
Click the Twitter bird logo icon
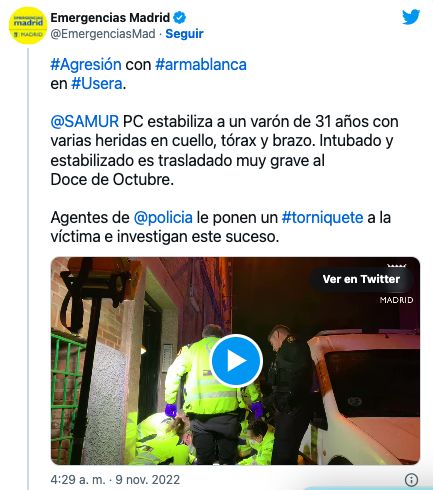tap(411, 17)
